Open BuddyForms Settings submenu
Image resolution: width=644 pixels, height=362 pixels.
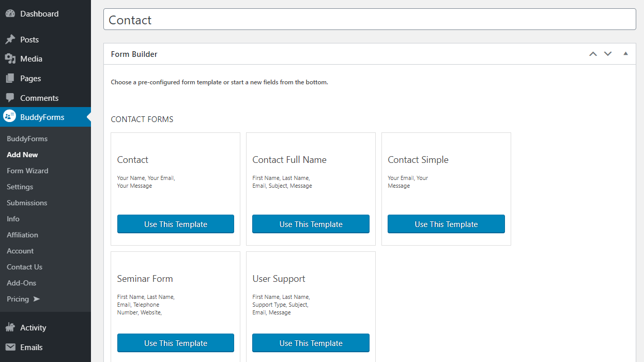pos(20,187)
